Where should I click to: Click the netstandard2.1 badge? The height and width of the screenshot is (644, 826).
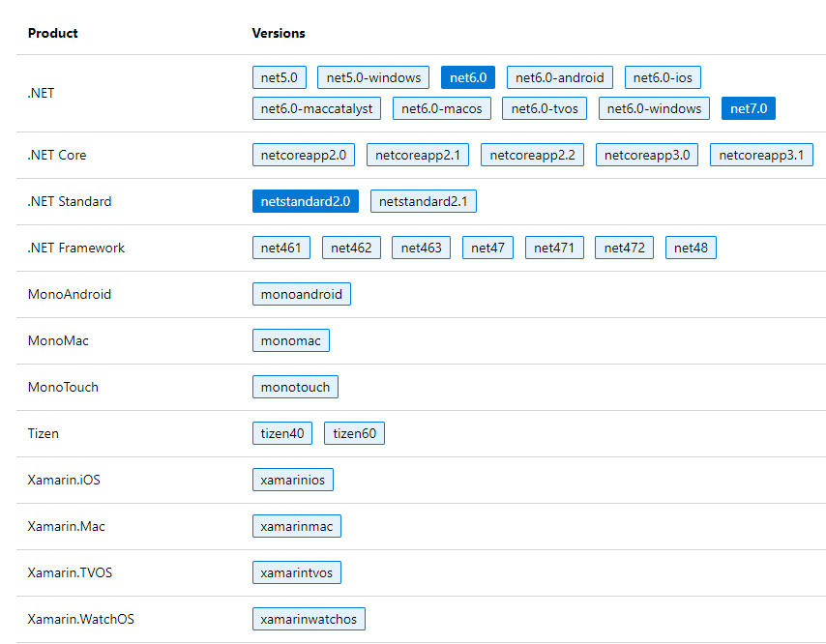point(424,201)
